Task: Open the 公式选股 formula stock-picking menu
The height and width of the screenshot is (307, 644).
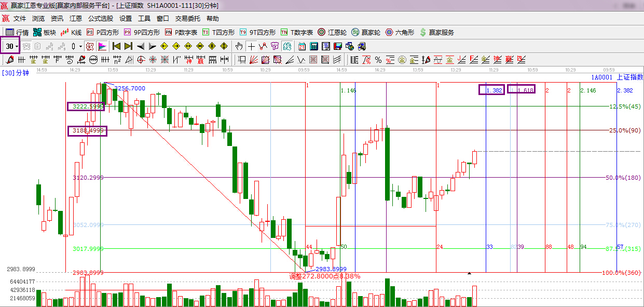Action: [x=100, y=18]
